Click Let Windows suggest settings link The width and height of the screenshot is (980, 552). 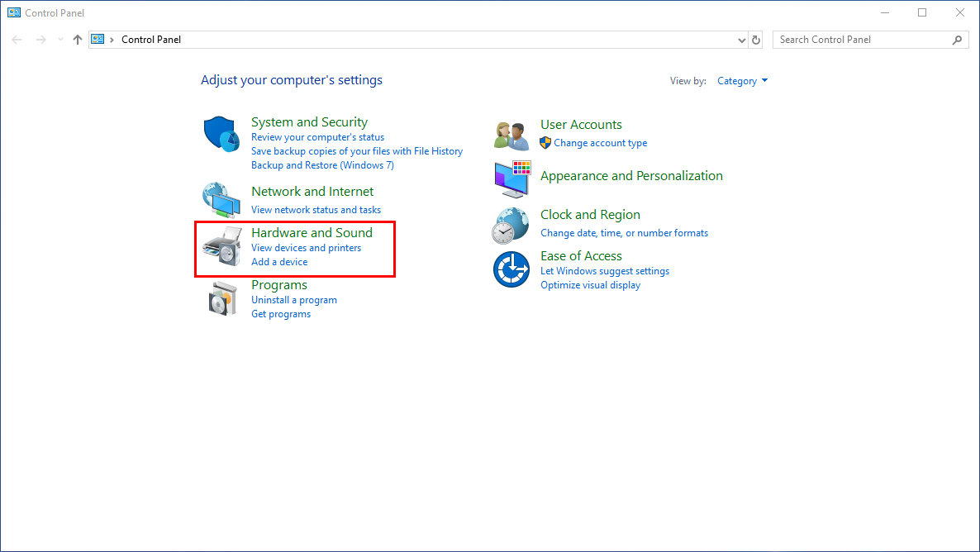604,271
